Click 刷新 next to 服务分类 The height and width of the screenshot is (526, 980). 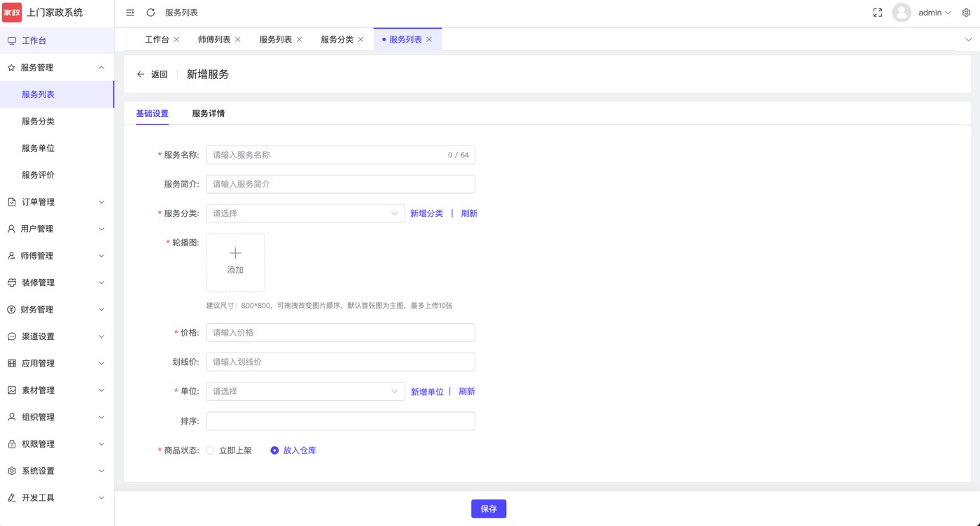469,213
